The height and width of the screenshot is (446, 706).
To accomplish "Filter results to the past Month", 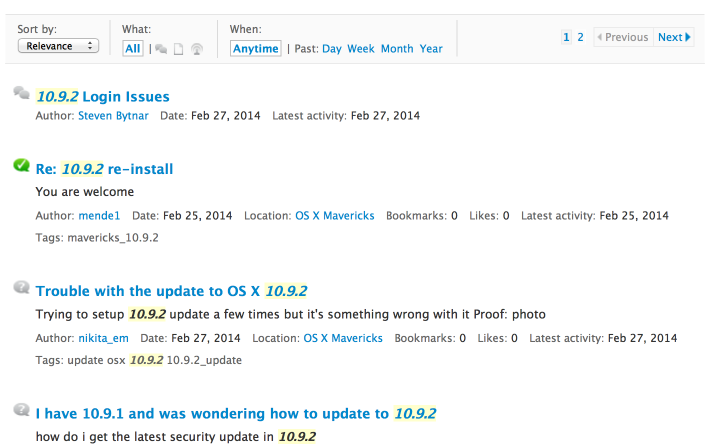I will 396,48.
